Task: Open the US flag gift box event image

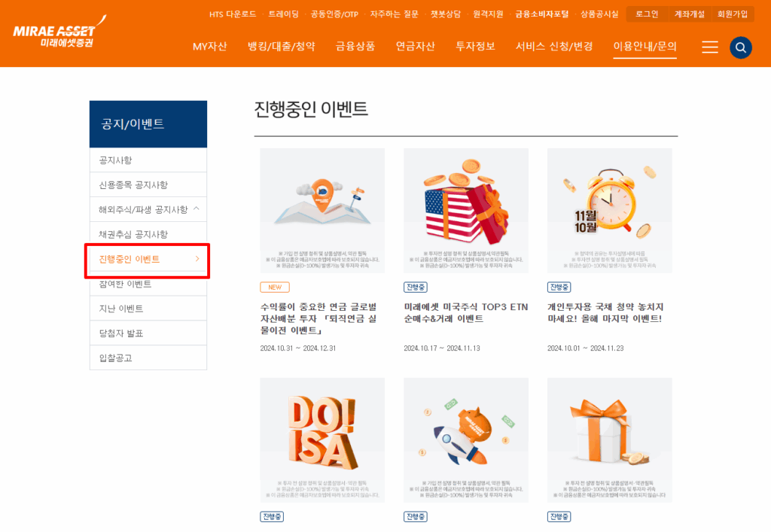Action: point(465,210)
